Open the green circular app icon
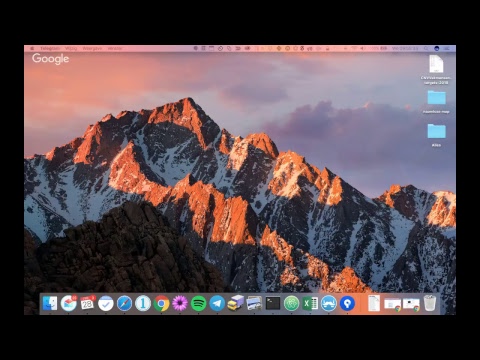 click(x=292, y=304)
